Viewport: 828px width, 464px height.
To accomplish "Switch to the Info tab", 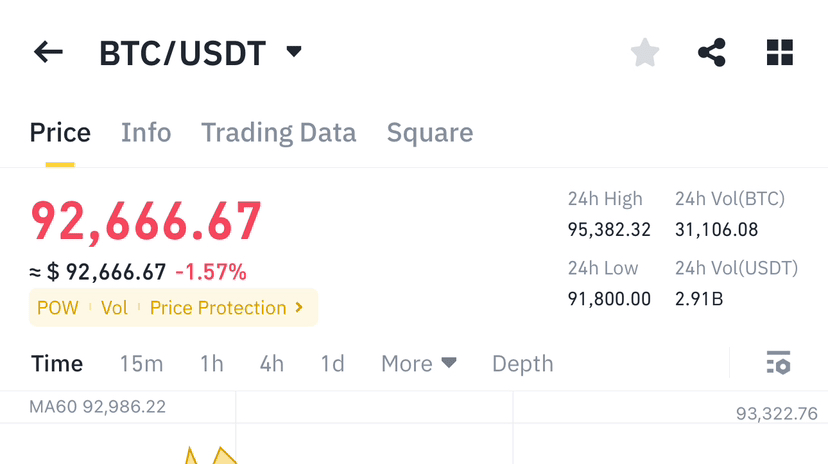I will pyautogui.click(x=146, y=133).
